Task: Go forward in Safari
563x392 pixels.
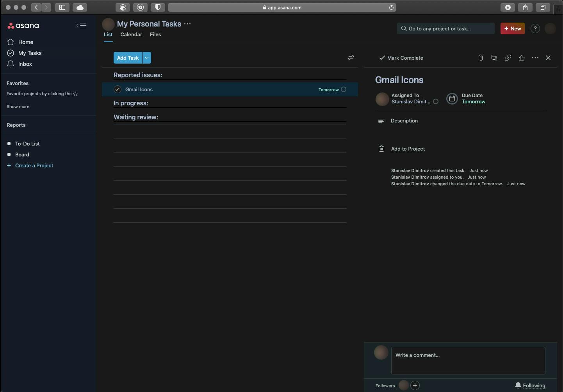Action: [x=46, y=7]
